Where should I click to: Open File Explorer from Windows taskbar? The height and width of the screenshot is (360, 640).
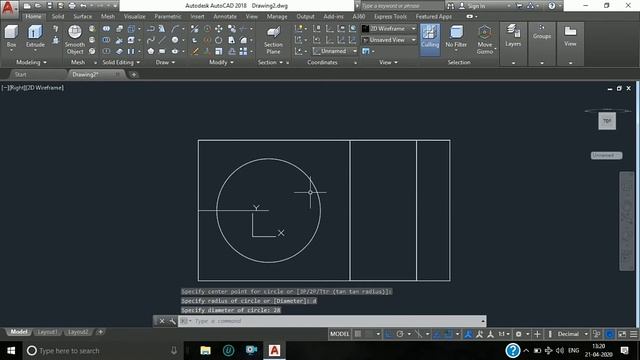click(205, 350)
